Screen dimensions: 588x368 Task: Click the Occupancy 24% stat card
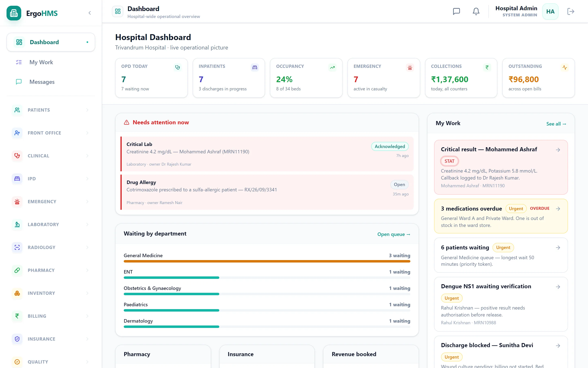click(306, 78)
